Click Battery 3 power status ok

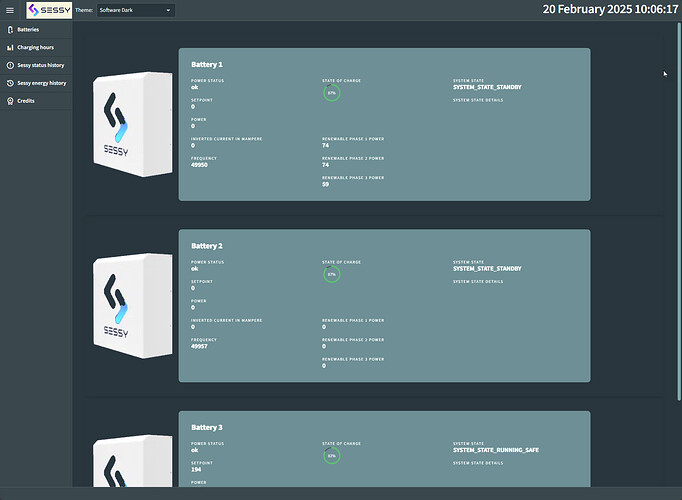[194, 450]
